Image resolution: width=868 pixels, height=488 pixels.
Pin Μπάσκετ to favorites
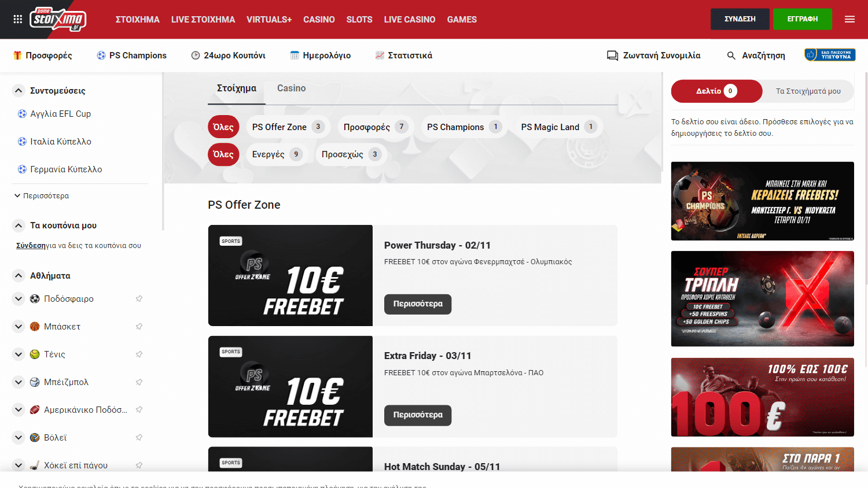pos(139,327)
